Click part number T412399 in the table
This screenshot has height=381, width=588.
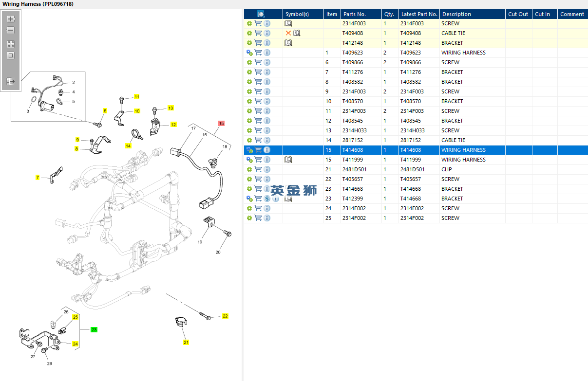352,199
